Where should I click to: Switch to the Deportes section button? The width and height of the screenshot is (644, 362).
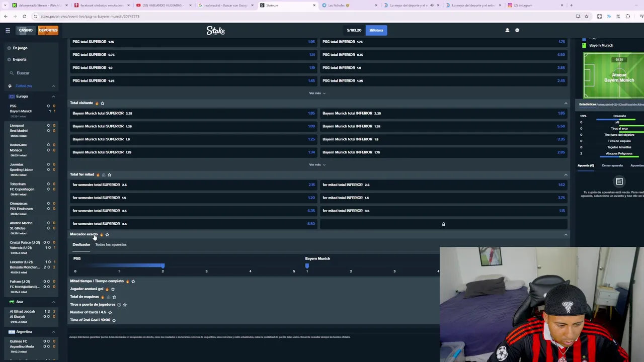[x=48, y=30]
